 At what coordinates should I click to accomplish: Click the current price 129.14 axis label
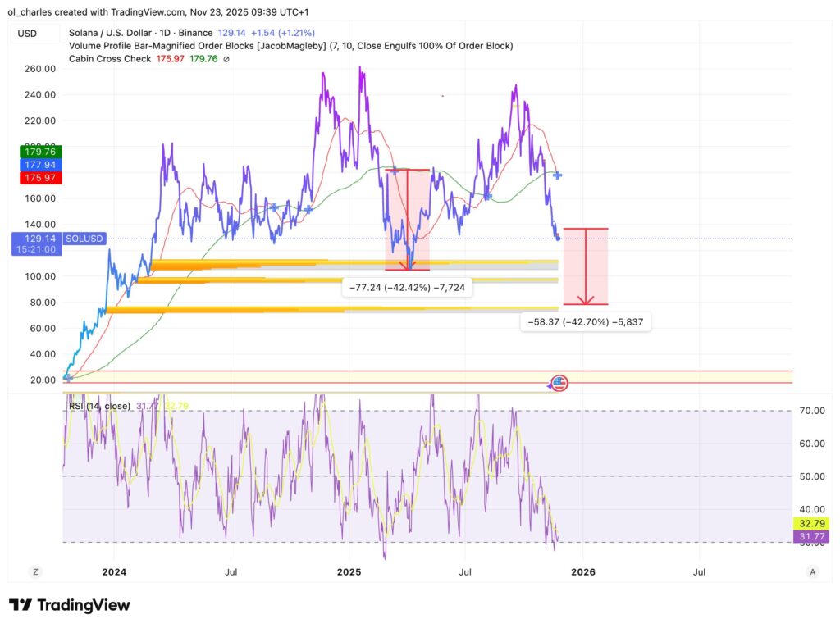click(34, 238)
